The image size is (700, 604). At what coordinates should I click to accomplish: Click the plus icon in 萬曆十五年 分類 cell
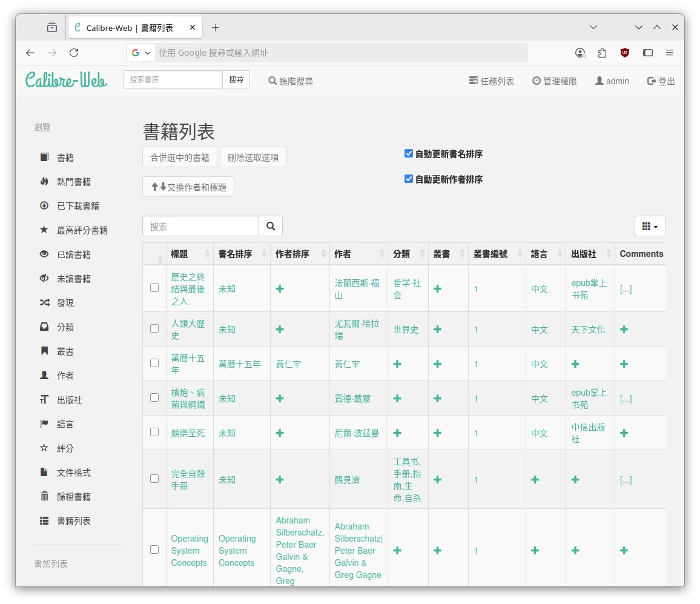(x=397, y=364)
